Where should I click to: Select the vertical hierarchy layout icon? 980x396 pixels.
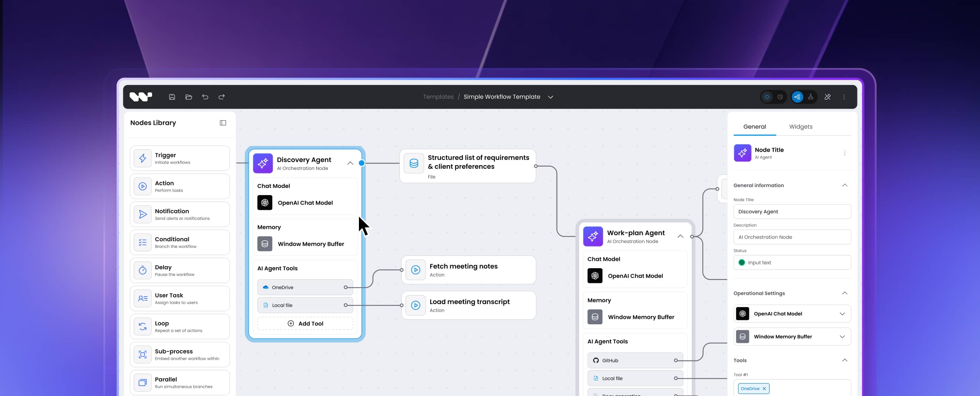pos(811,97)
